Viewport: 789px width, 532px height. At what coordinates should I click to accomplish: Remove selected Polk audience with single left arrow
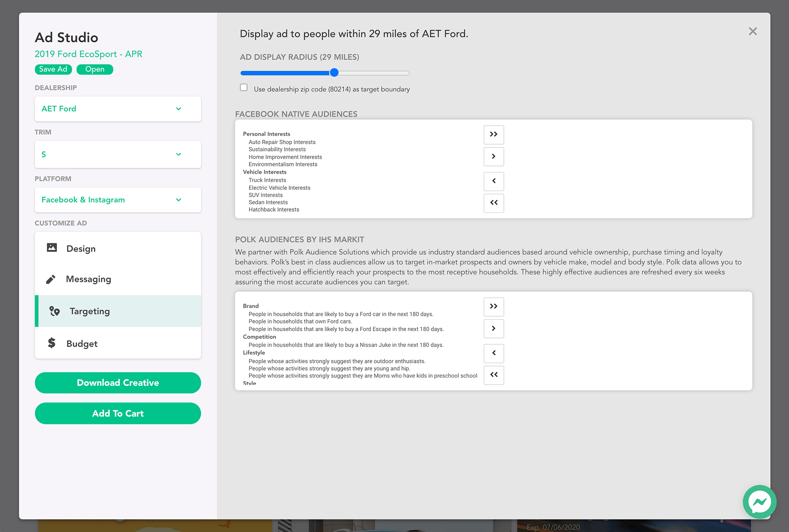tap(494, 353)
